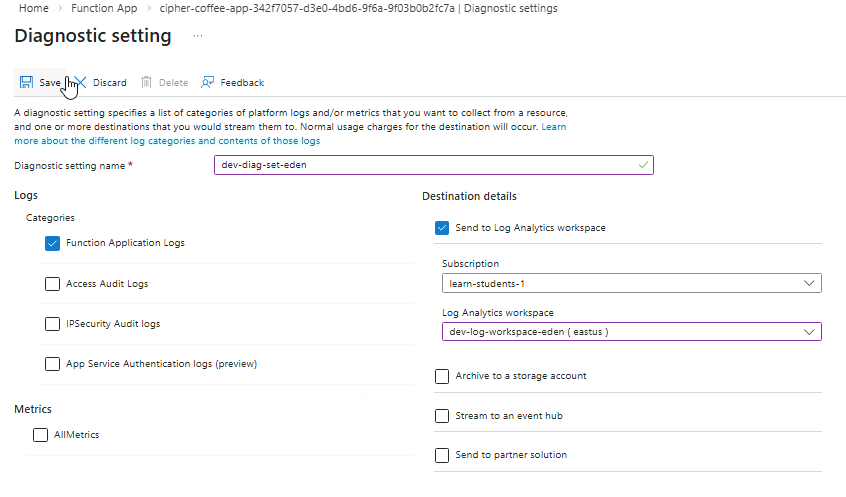
Task: Check Archive to a storage account
Action: pyautogui.click(x=442, y=376)
